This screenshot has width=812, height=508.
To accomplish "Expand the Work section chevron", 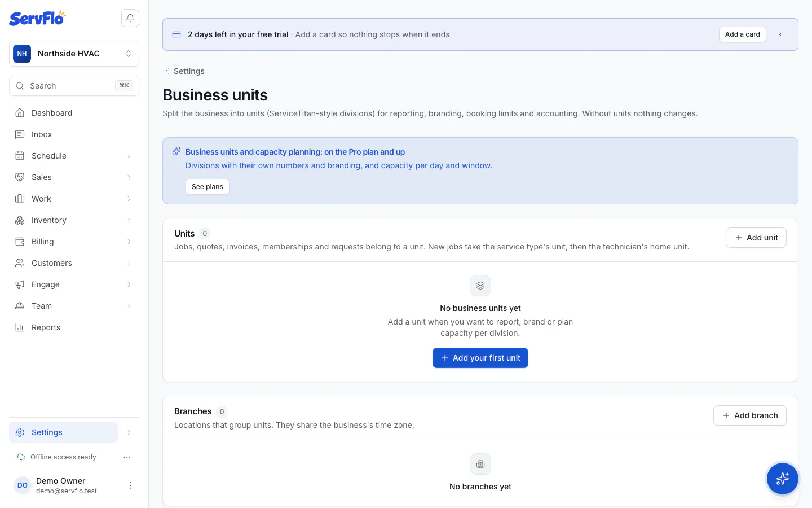I will [129, 199].
